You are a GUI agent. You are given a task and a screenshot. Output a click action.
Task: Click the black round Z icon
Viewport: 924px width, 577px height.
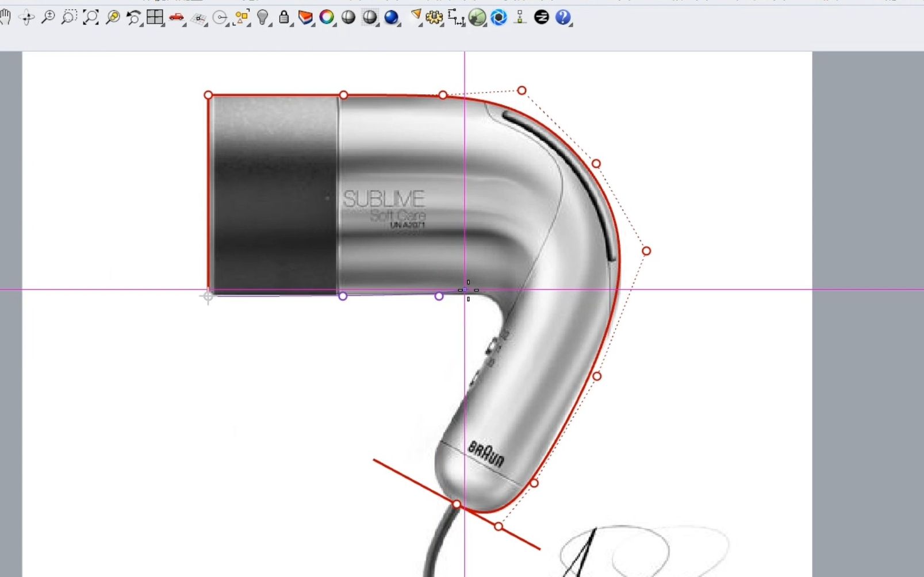(542, 17)
